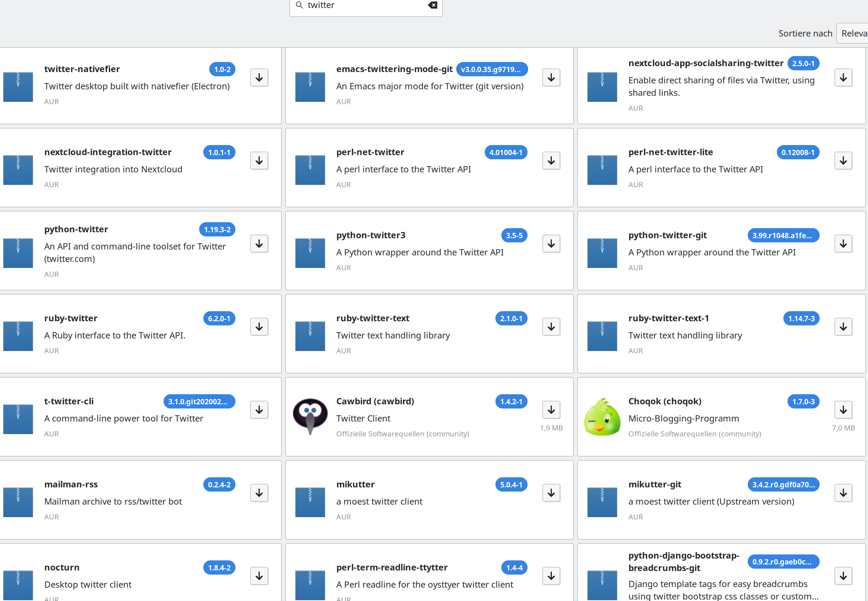The image size is (868, 601).
Task: Click the Choqok green bird icon
Action: click(602, 417)
